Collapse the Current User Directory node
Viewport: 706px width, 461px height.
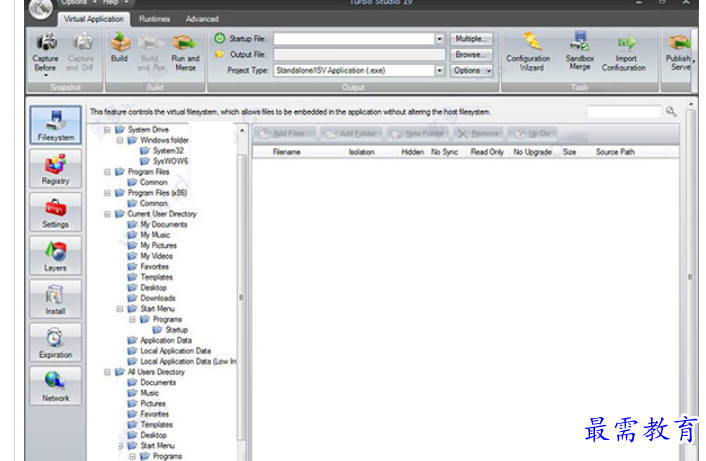107,214
